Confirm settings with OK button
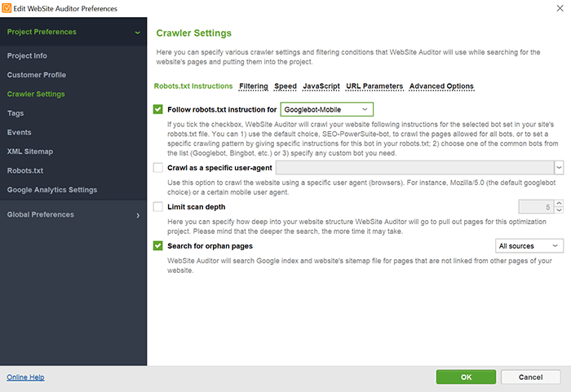The height and width of the screenshot is (392, 571). pos(466,377)
